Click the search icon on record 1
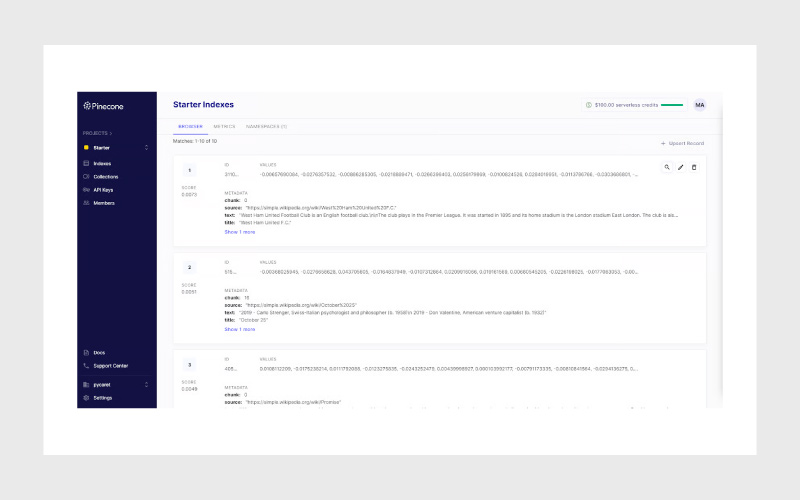This screenshot has width=800, height=500. (667, 167)
